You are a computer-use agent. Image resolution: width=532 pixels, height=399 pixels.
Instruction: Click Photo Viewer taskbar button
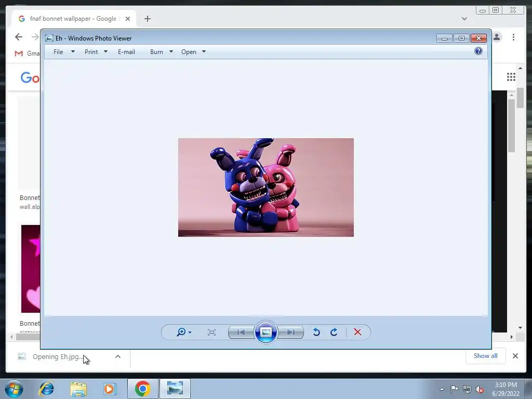[x=175, y=389]
